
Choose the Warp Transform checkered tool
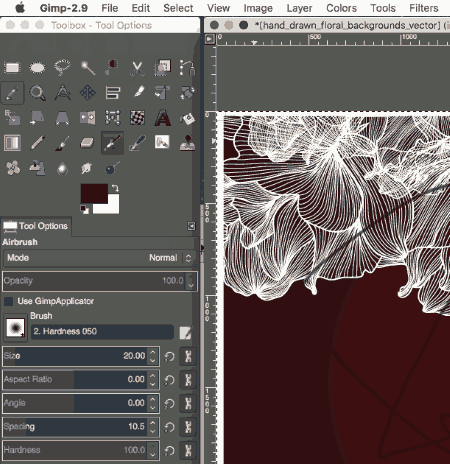click(137, 118)
